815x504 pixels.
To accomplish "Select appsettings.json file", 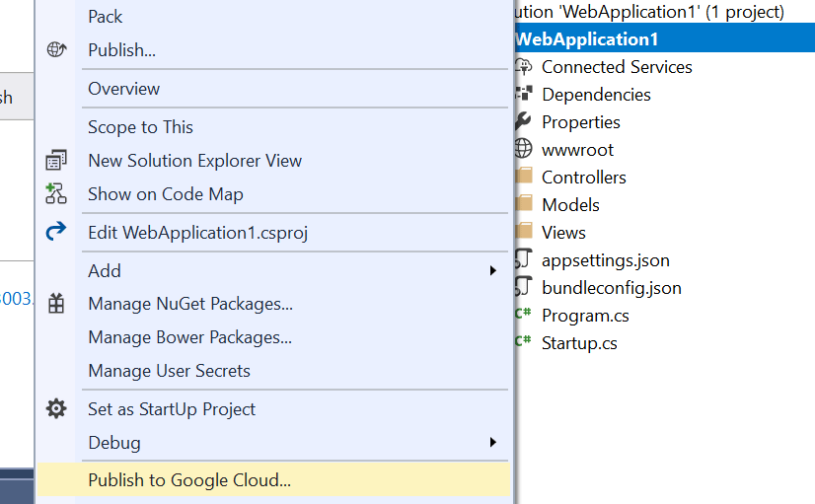I will (606, 259).
